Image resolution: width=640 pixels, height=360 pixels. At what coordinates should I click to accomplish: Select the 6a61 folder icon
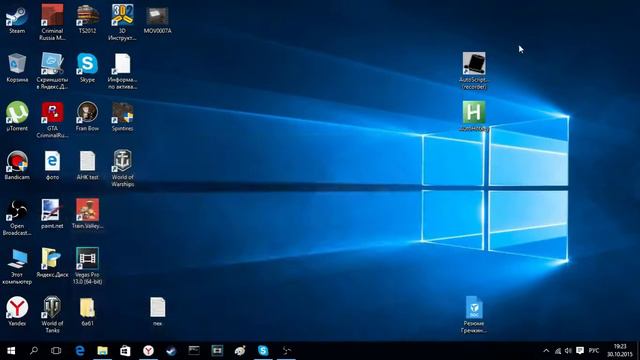pyautogui.click(x=87, y=312)
